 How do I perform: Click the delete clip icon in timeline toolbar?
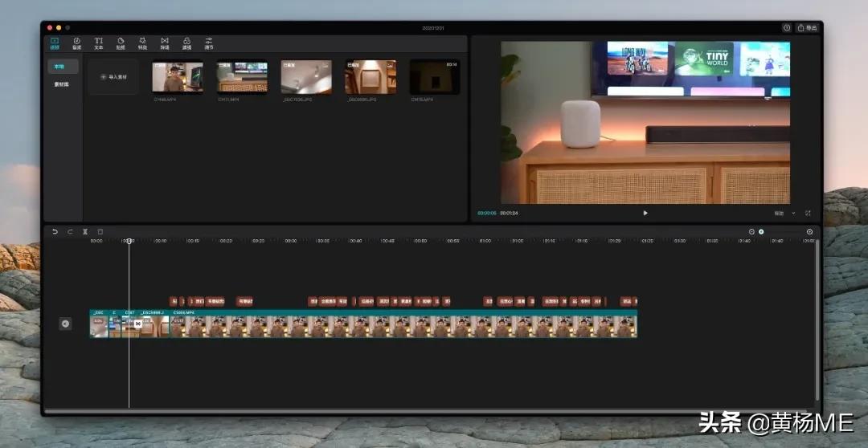[100, 232]
